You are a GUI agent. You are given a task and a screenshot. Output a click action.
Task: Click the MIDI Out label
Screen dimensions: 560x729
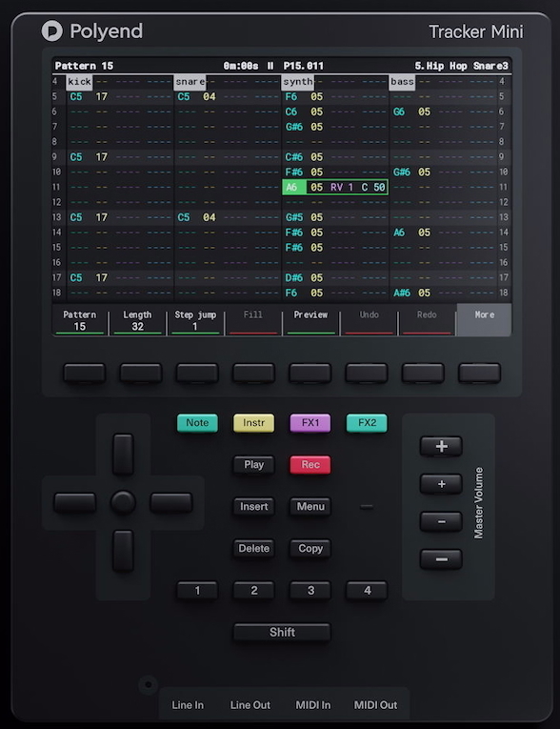pyautogui.click(x=375, y=705)
